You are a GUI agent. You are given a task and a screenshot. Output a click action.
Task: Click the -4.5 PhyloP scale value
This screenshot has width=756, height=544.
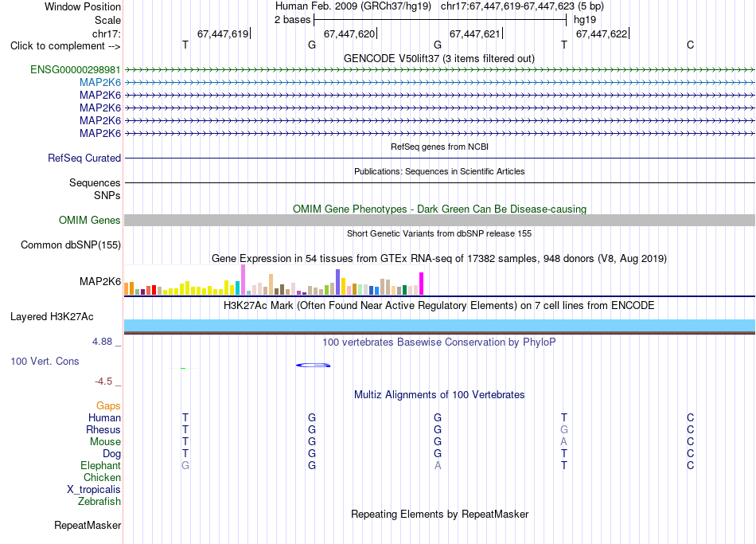pos(103,382)
